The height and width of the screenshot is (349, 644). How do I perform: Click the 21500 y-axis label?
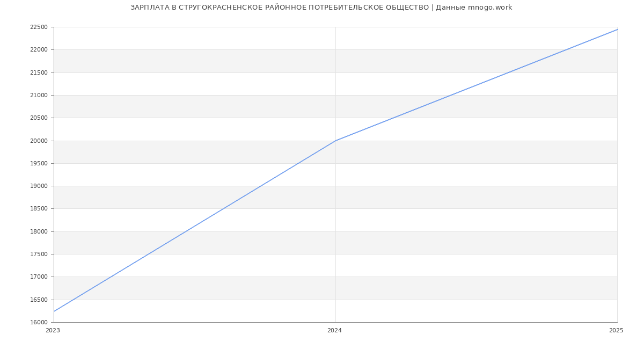point(39,72)
